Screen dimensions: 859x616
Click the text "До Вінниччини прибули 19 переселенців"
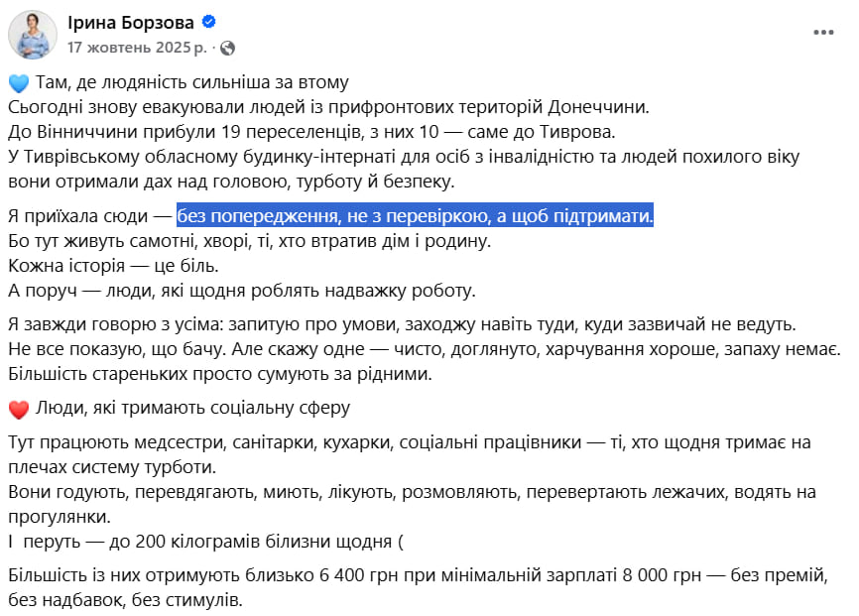pos(179,130)
